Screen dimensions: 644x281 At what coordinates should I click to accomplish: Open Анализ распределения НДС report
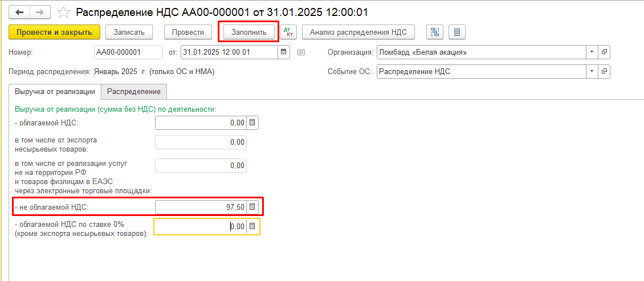358,32
